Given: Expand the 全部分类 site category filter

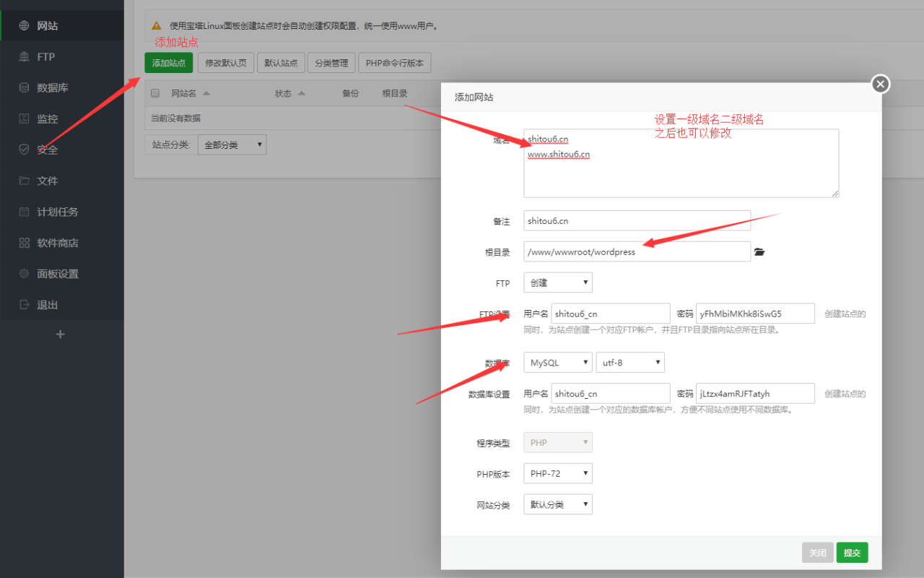Looking at the screenshot, I should [232, 144].
